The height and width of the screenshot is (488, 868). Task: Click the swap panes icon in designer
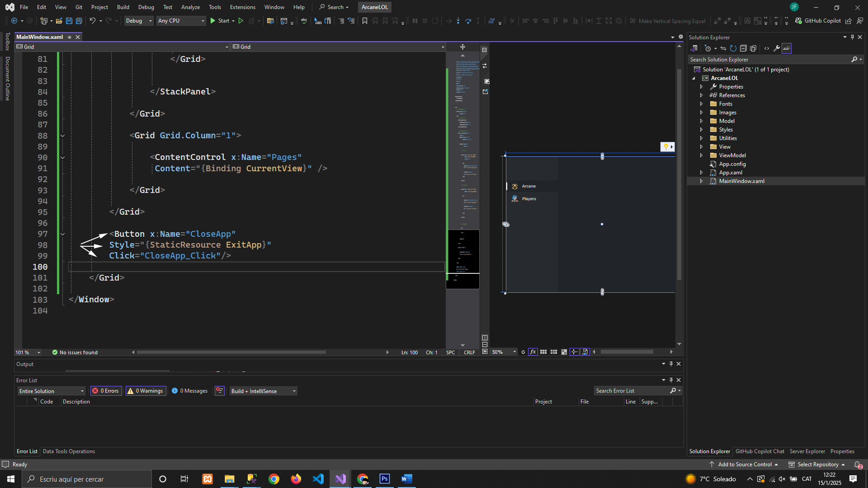(485, 66)
